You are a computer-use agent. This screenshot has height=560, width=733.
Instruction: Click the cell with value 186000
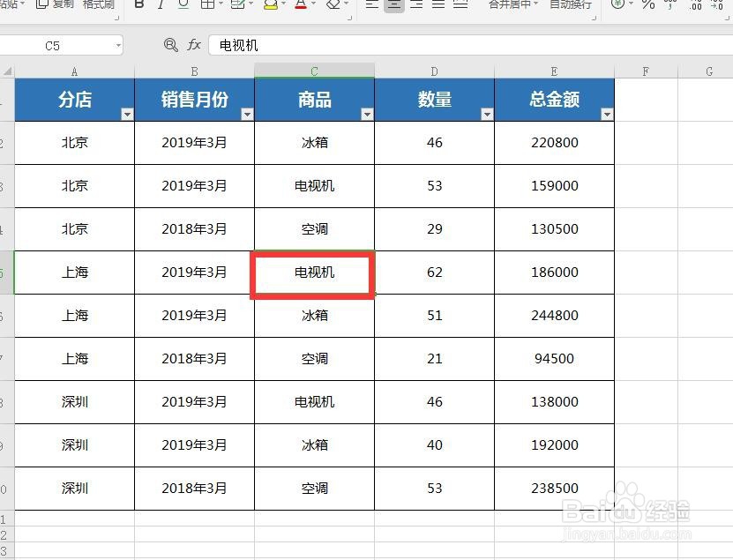click(555, 273)
